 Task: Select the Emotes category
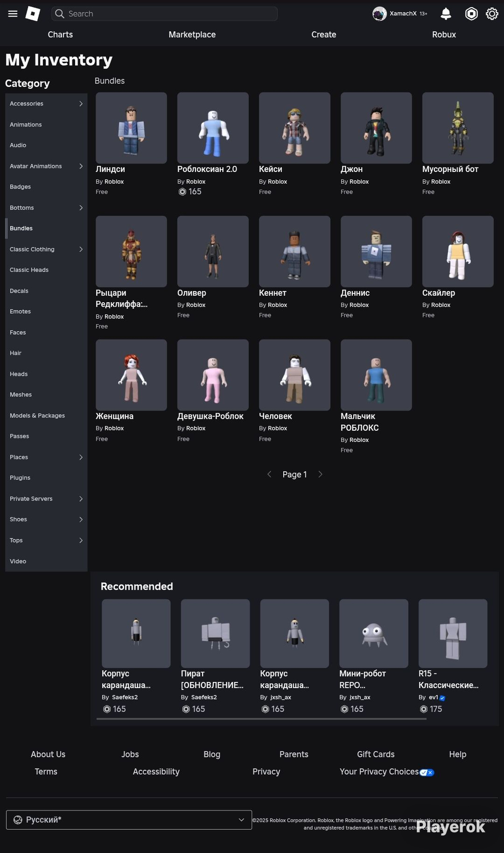click(x=46, y=311)
